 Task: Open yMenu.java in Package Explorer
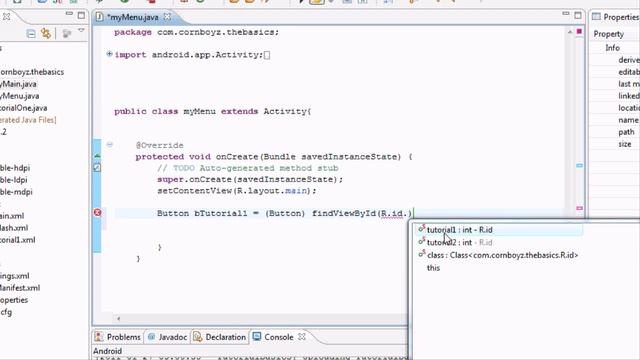[x=20, y=96]
